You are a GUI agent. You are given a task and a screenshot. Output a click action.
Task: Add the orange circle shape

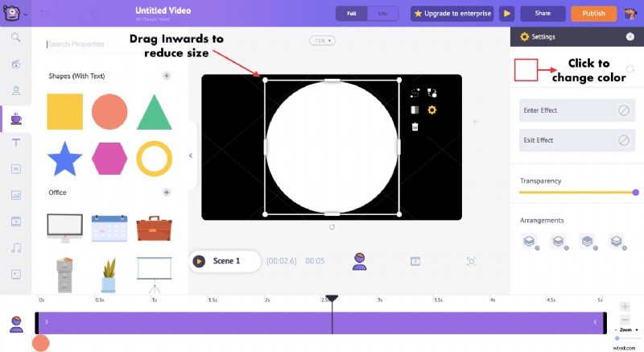click(x=109, y=111)
